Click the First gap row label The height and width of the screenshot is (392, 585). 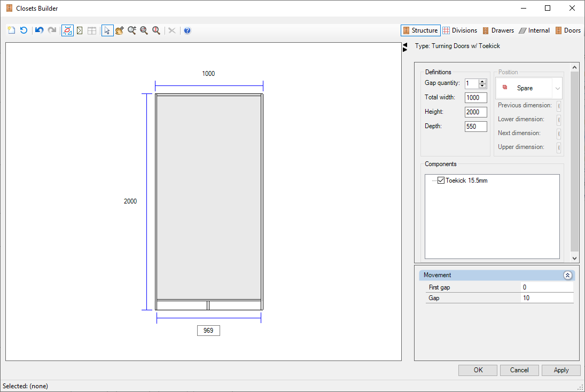(439, 287)
